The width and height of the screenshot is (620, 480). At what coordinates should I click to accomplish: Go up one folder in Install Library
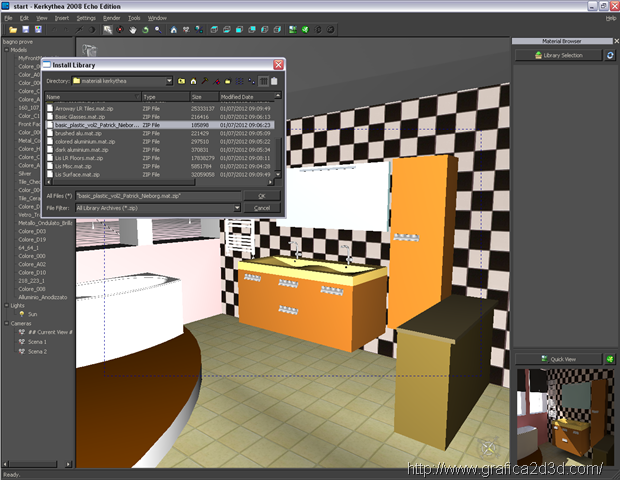coord(181,81)
